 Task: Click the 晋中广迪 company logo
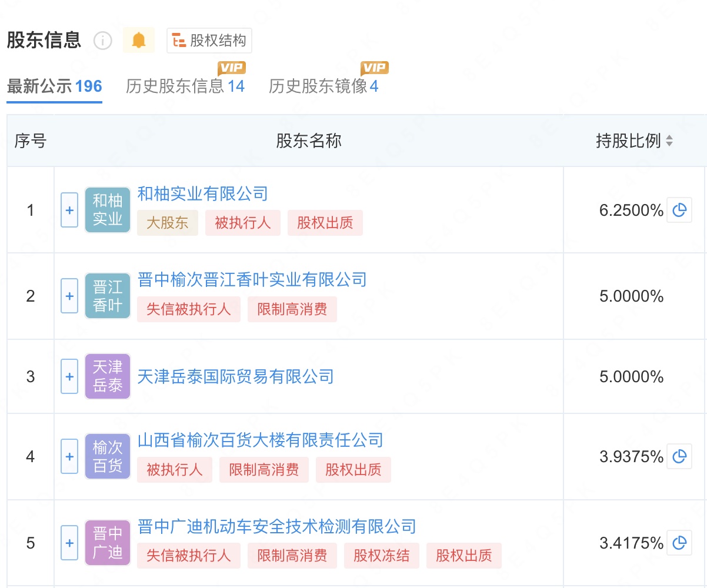108,543
